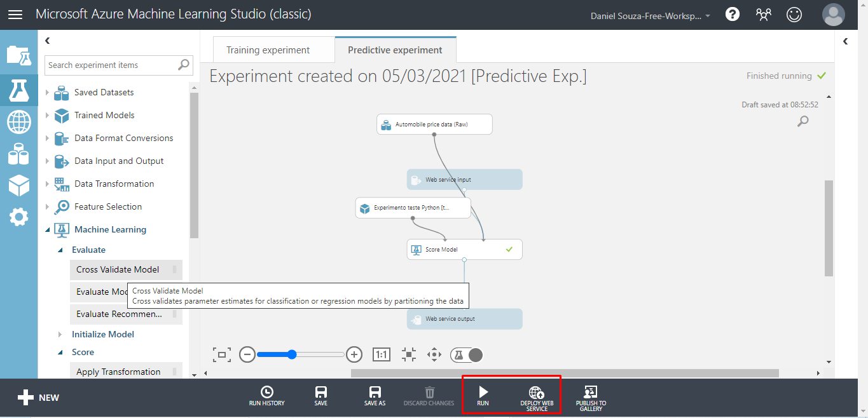Click the center-to-fit arrows icon

click(x=409, y=354)
